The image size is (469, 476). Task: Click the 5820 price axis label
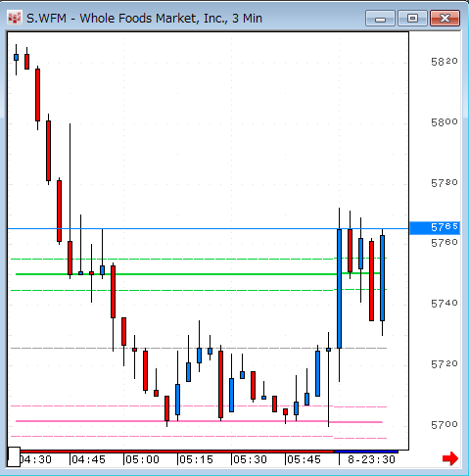(445, 61)
